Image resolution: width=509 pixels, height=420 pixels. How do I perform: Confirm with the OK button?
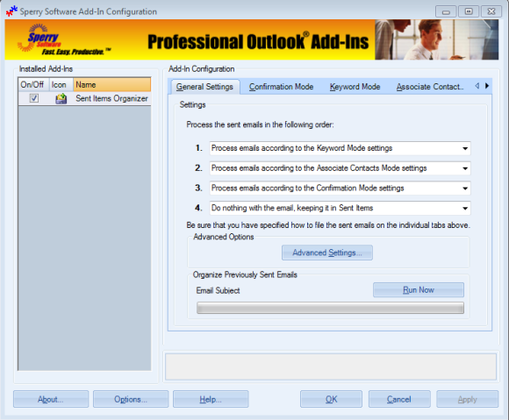331,399
